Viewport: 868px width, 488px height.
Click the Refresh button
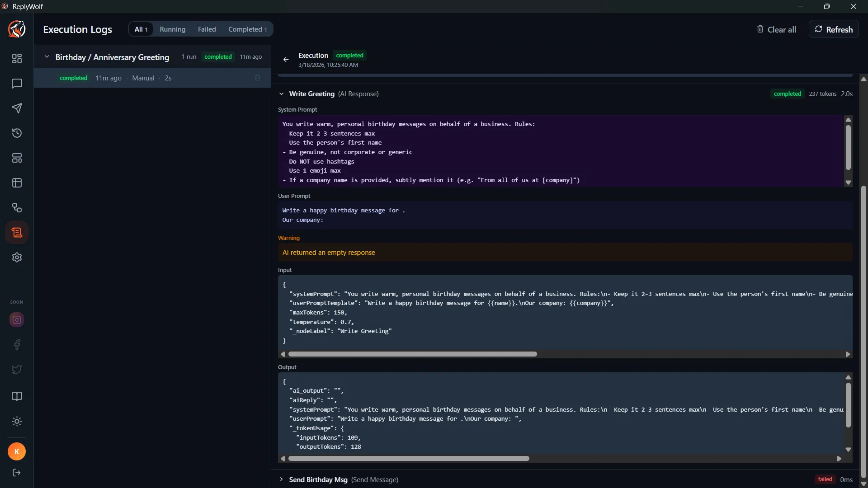pos(834,29)
